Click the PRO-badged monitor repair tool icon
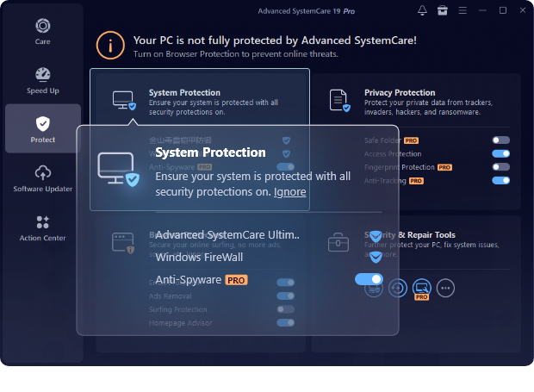The height and width of the screenshot is (392, 534). coord(421,289)
